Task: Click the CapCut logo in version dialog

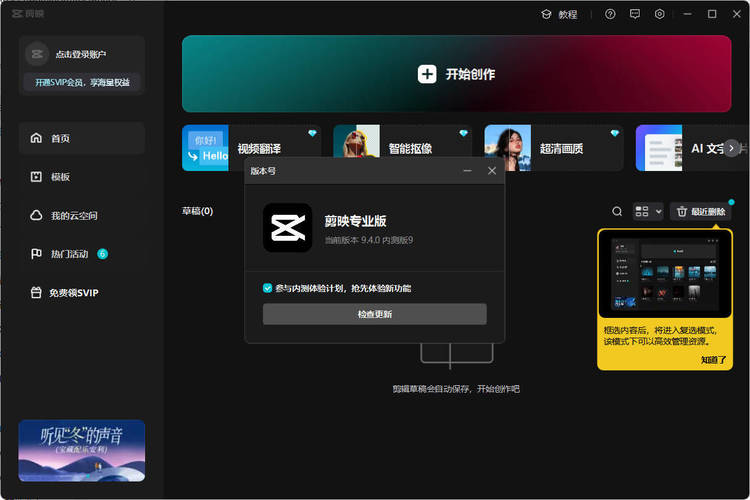Action: (287, 227)
